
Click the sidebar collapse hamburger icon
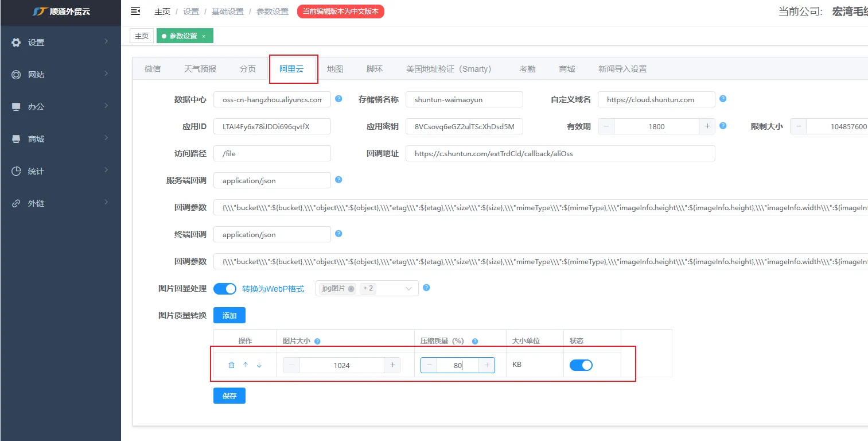click(x=135, y=11)
